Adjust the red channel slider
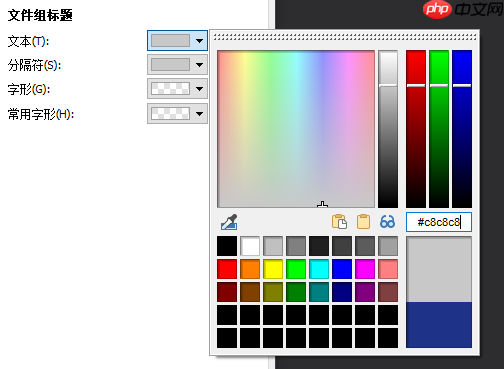Screen dimensions: 504x369 [x=416, y=129]
